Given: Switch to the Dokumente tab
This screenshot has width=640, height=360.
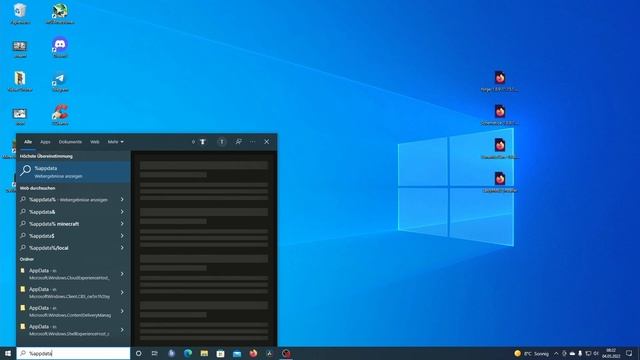Looking at the screenshot, I should coord(70,142).
